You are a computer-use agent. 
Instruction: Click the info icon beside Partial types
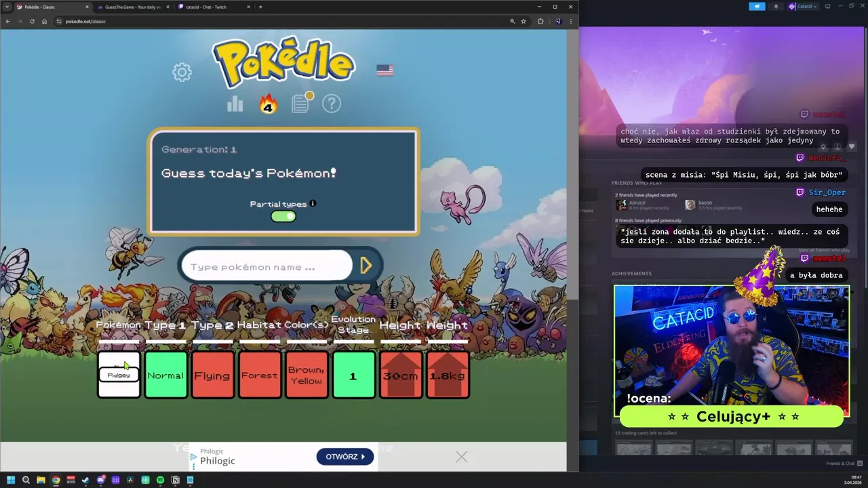(x=313, y=203)
